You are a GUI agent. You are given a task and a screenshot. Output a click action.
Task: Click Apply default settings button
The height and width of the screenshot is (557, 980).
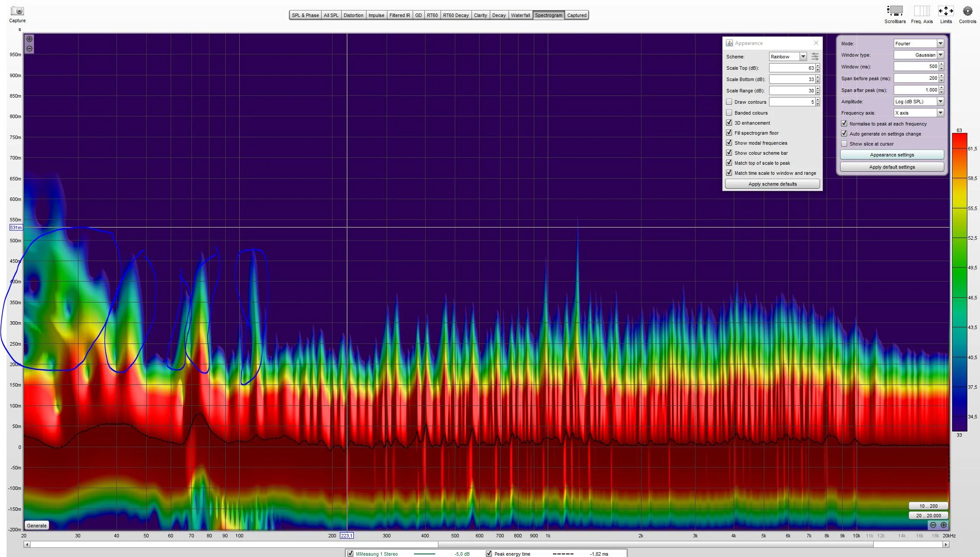[x=892, y=167]
